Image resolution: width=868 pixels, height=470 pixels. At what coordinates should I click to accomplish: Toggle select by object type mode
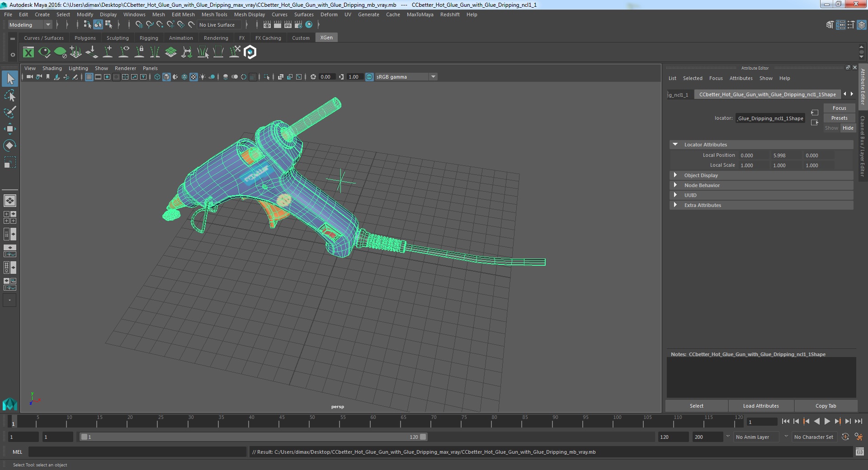[x=98, y=25]
